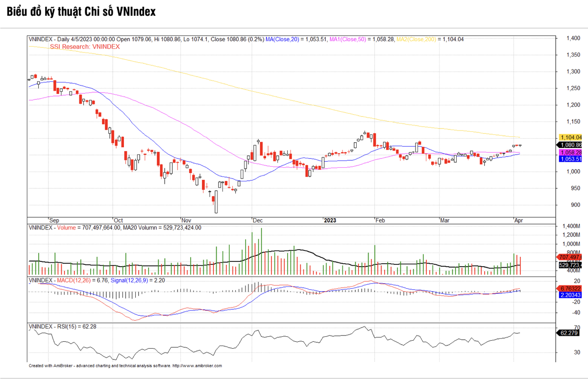Screen dimensions: 588x379
Task: Open the amibroker.com link in the footer
Action: tap(201, 366)
